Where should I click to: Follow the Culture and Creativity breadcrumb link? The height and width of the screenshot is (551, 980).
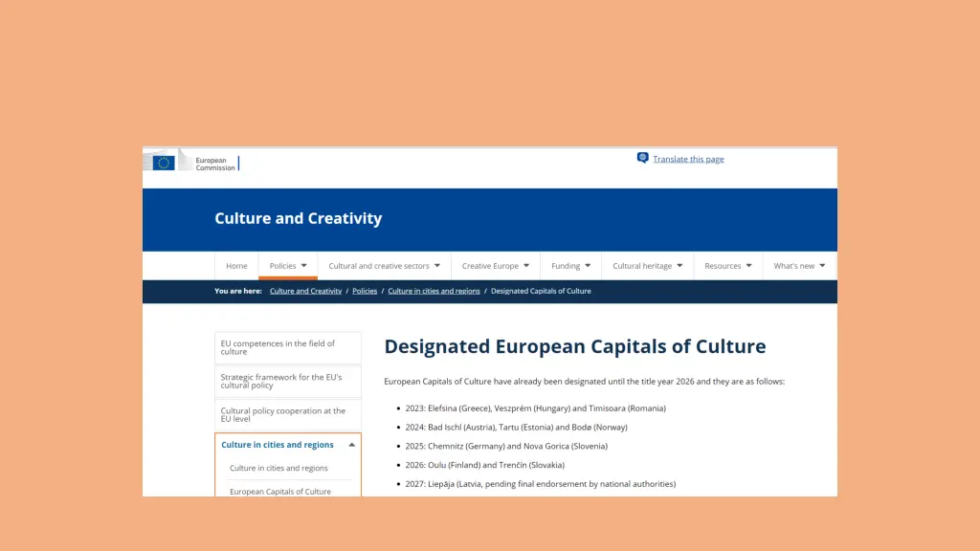305,291
